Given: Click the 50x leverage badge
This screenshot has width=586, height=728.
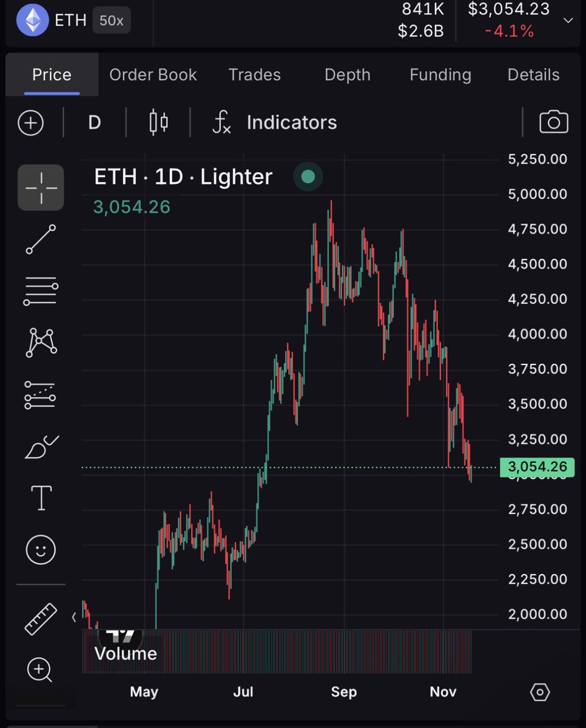Looking at the screenshot, I should tap(111, 20).
